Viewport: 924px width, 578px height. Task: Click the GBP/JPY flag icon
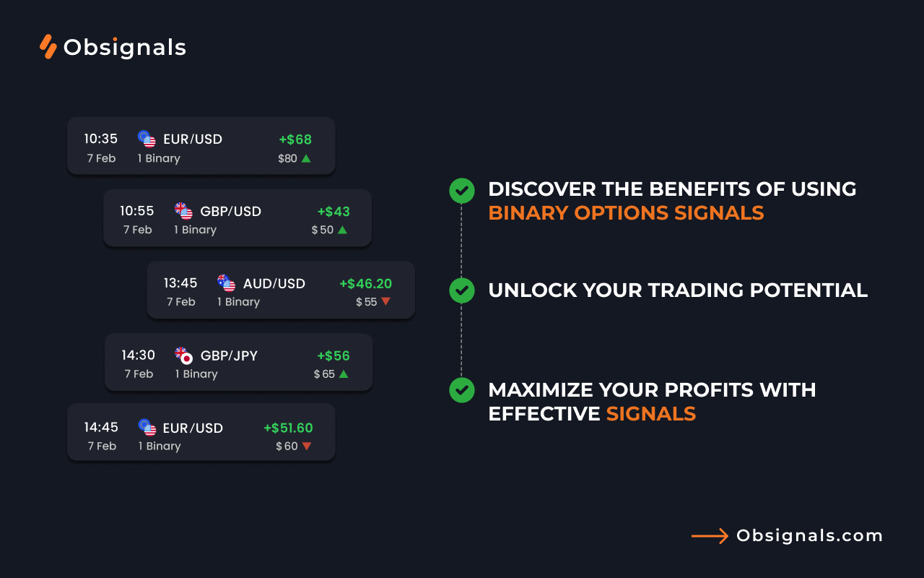[184, 355]
